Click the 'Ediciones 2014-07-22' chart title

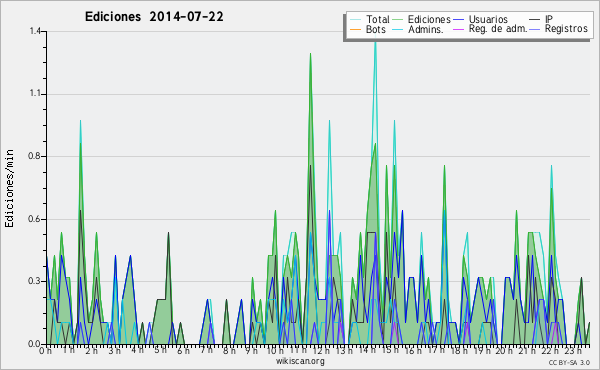[x=154, y=17]
